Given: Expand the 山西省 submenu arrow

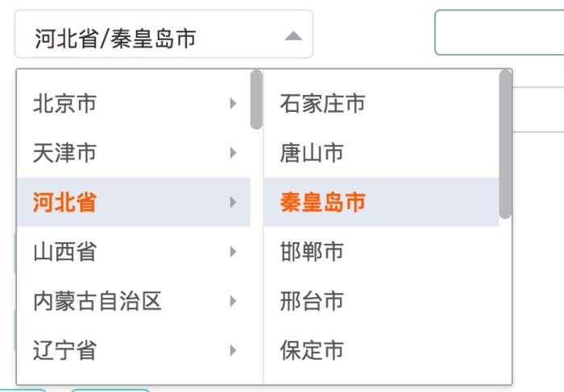Looking at the screenshot, I should 233,252.
